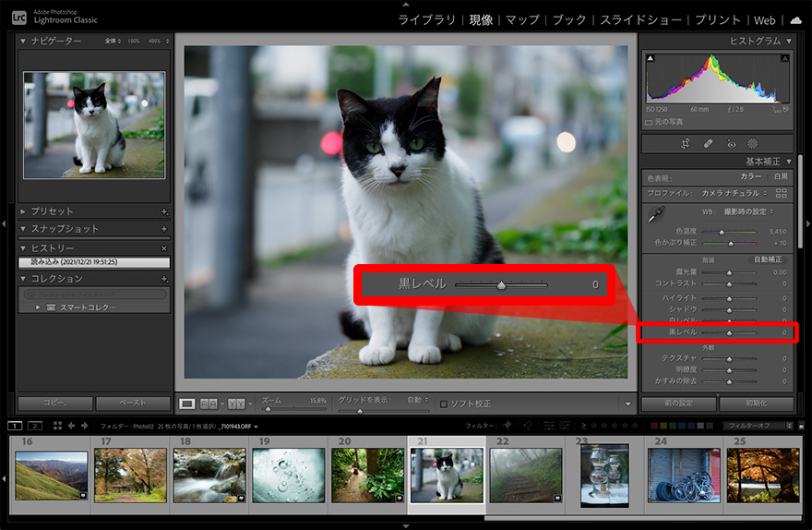Set color treatment to 白黒
The width and height of the screenshot is (812, 530).
pos(781,176)
